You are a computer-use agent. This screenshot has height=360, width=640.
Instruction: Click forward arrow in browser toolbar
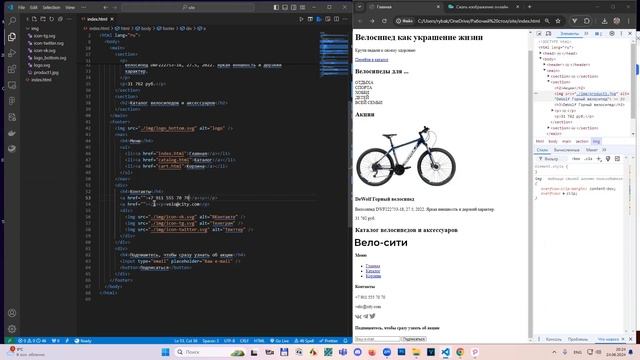[372, 21]
